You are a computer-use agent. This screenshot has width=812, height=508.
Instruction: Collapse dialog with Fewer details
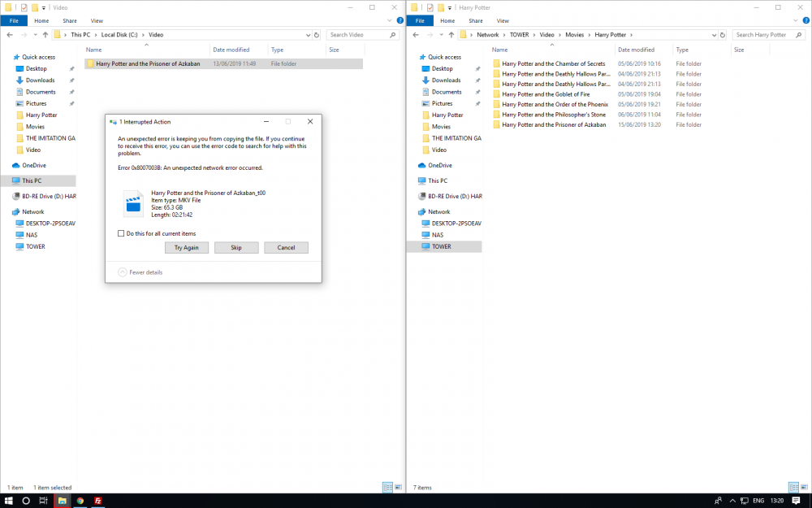[x=140, y=272]
